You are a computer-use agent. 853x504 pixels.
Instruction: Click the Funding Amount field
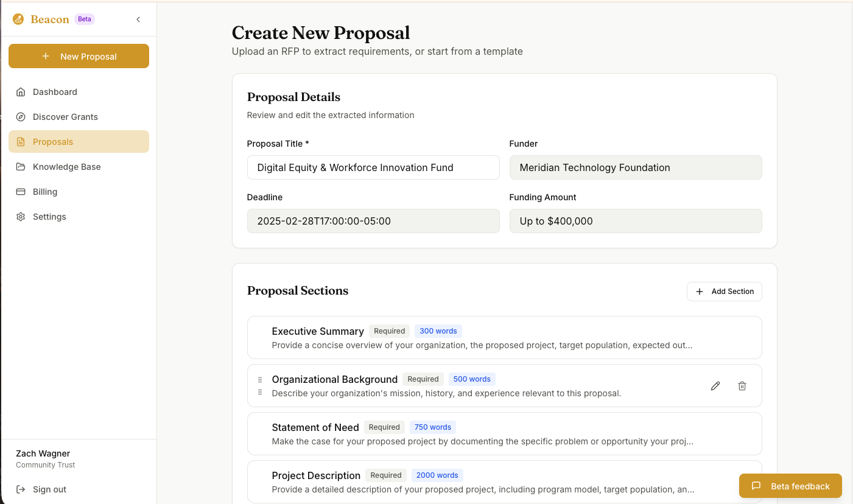coord(636,221)
